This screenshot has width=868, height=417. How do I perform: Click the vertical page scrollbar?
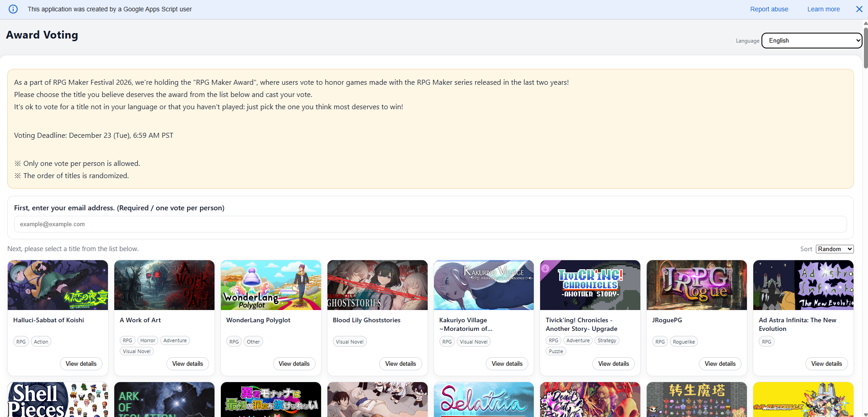click(x=865, y=48)
